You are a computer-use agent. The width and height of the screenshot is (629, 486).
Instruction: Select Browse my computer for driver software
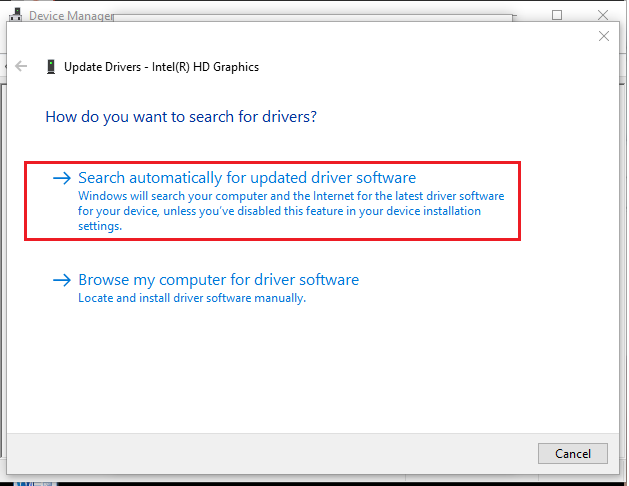[x=218, y=280]
